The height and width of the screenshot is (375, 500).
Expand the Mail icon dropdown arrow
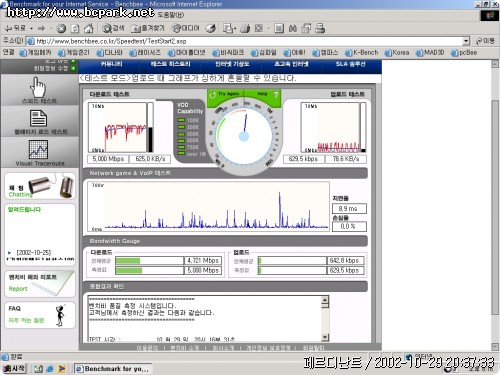tap(235, 29)
